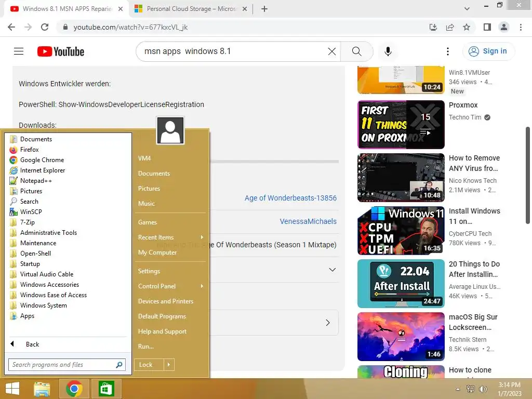The image size is (532, 399).
Task: Click the address bar URL
Action: pos(130,27)
